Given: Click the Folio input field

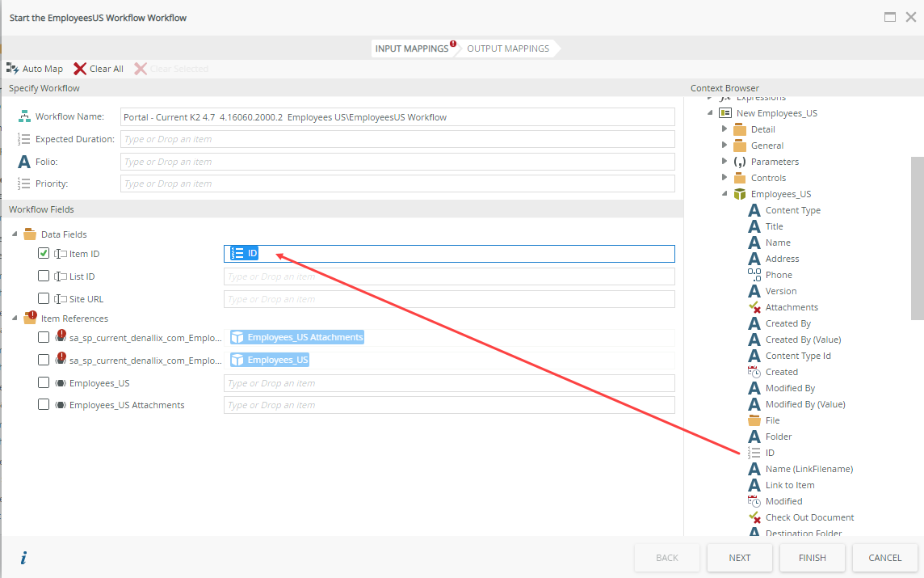Looking at the screenshot, I should click(x=397, y=162).
